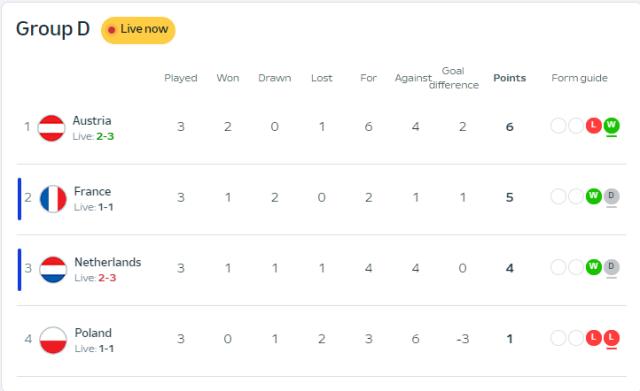This screenshot has width=640, height=391.
Task: Click the Poland flag icon
Action: (x=53, y=340)
